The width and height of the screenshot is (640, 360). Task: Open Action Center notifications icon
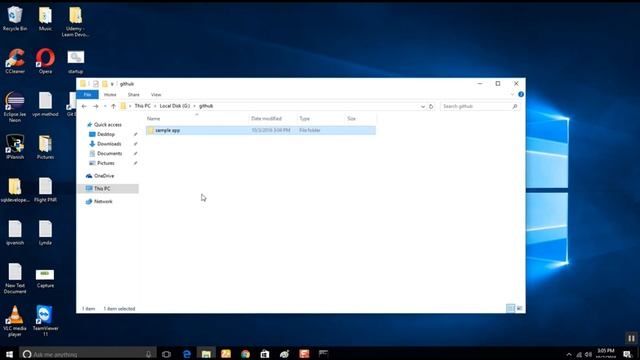coord(627,354)
